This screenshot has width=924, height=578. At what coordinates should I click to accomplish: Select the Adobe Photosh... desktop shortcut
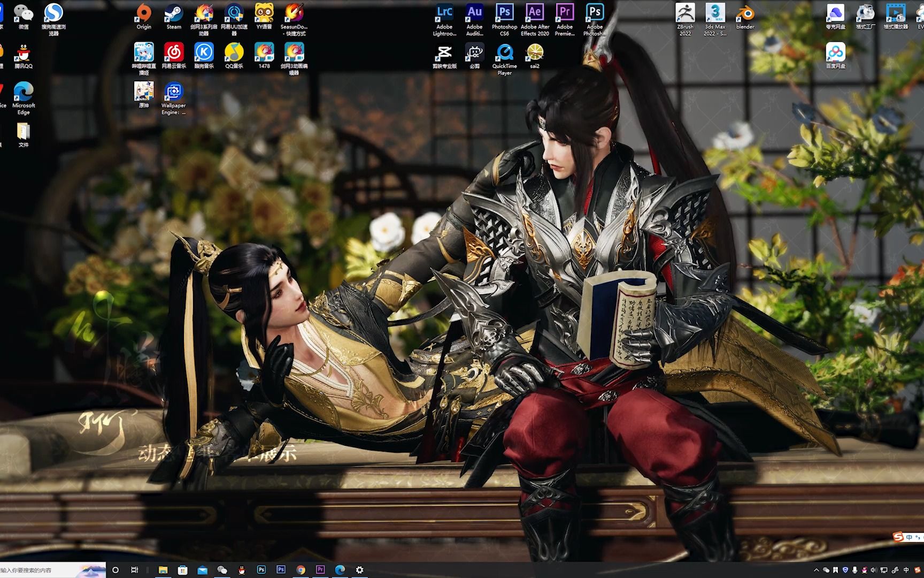pyautogui.click(x=594, y=19)
